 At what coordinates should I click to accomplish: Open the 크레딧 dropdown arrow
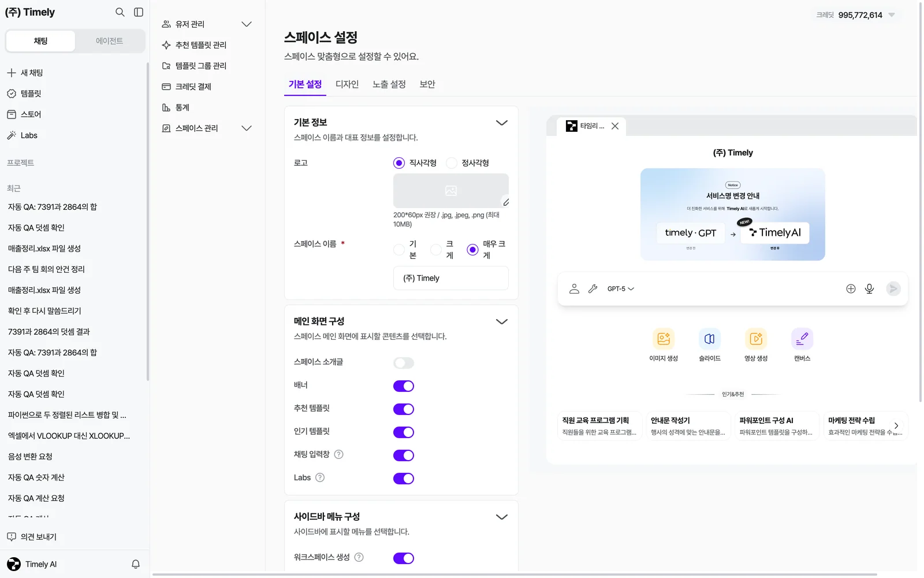click(892, 15)
